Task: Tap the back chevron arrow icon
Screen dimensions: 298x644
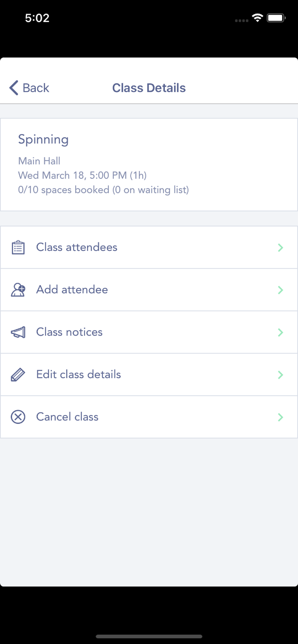Action: pyautogui.click(x=14, y=88)
